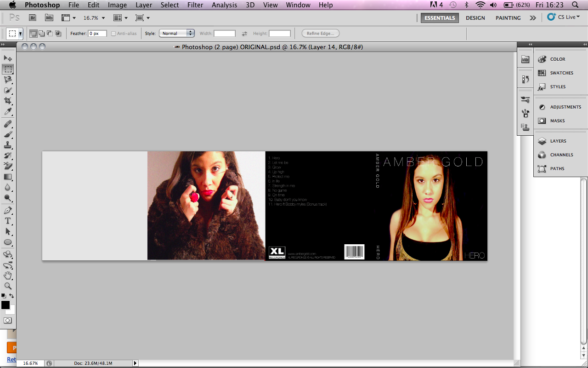Image resolution: width=588 pixels, height=368 pixels.
Task: Select the Brush tool
Action: tap(8, 135)
